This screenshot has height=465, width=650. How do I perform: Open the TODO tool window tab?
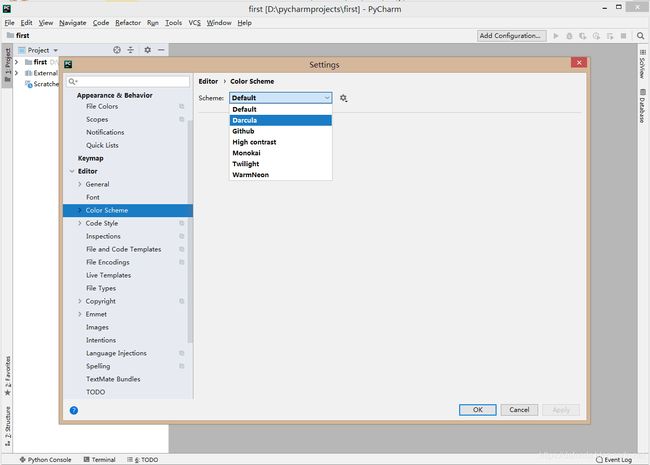click(x=143, y=460)
